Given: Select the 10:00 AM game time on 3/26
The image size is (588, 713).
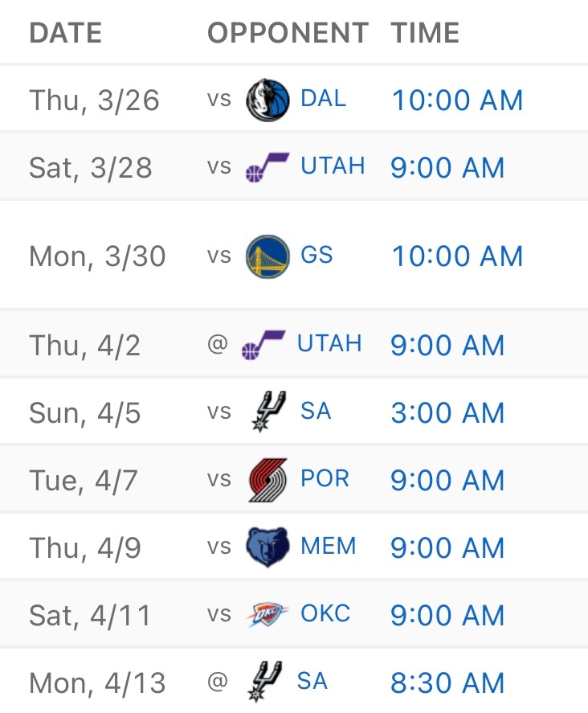Looking at the screenshot, I should [x=457, y=100].
